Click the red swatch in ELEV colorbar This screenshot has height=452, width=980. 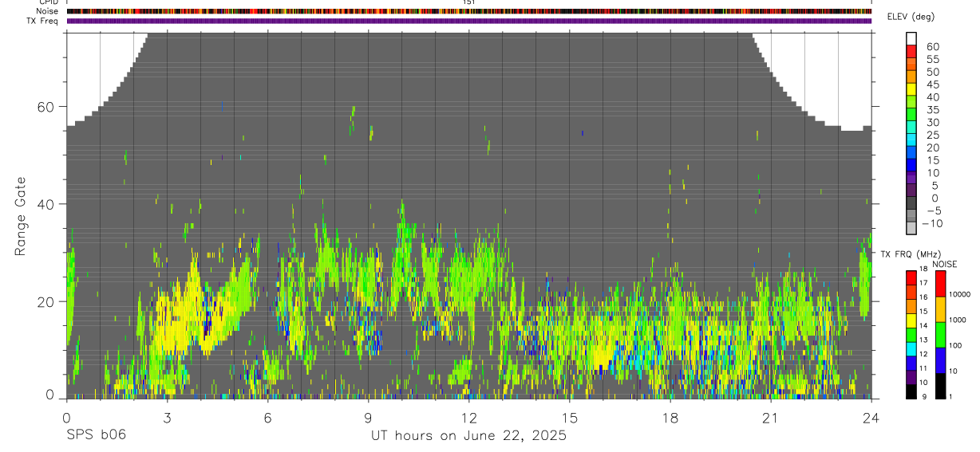pos(911,51)
